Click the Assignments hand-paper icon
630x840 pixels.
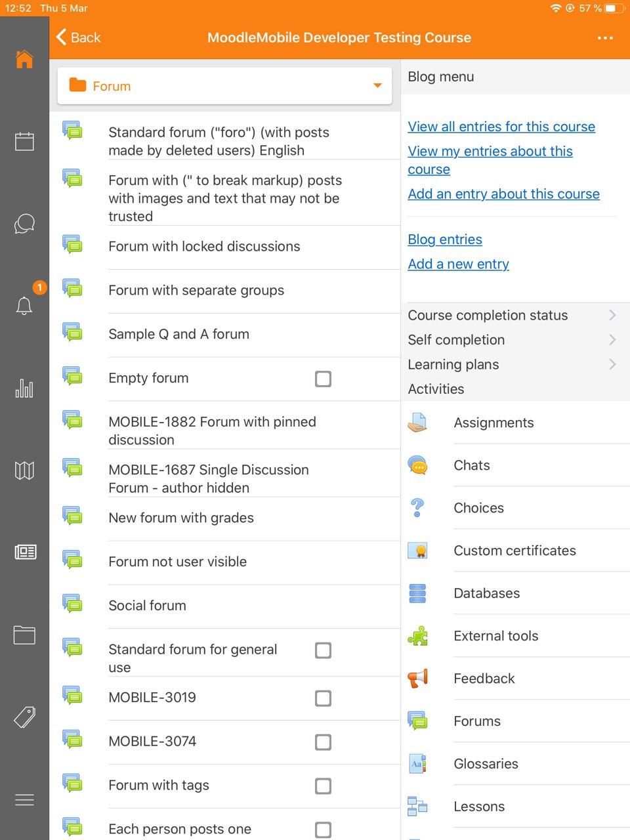click(x=417, y=423)
